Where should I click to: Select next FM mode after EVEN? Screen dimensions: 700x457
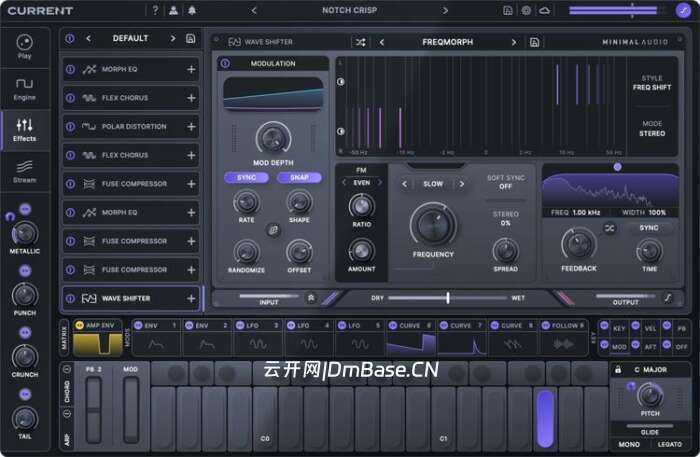[x=380, y=183]
